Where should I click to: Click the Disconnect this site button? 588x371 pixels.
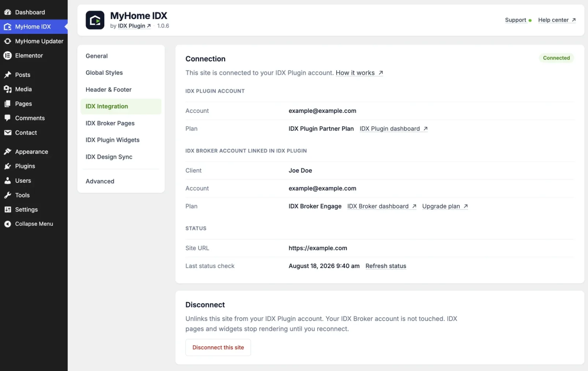(x=218, y=347)
